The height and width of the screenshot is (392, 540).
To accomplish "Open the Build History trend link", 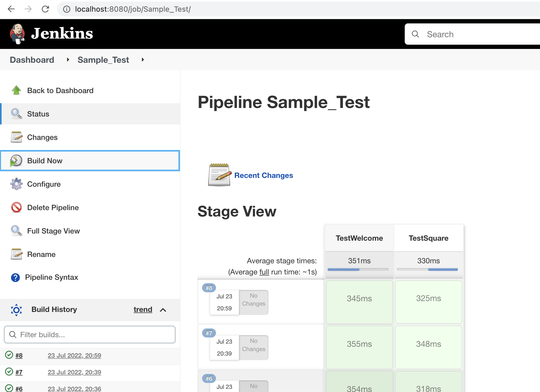I will 143,310.
